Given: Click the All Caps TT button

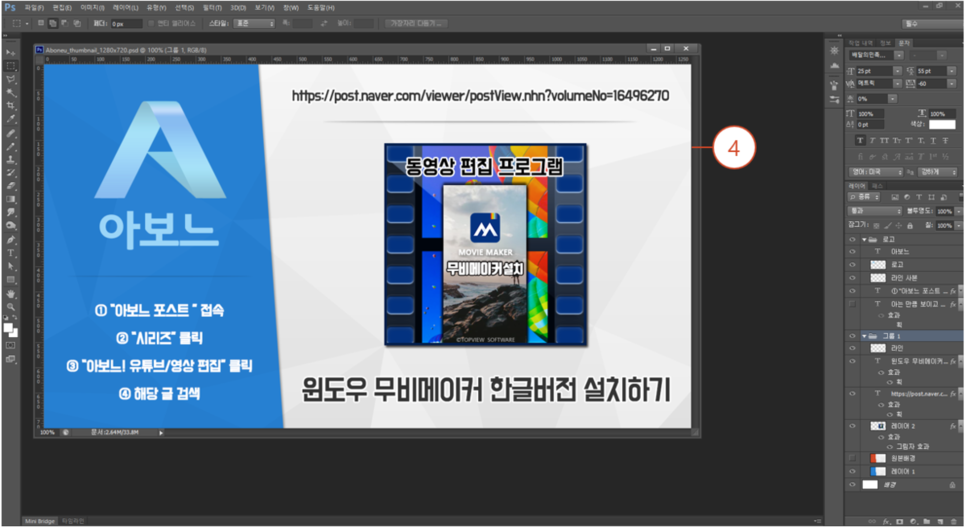Looking at the screenshot, I should tap(885, 141).
